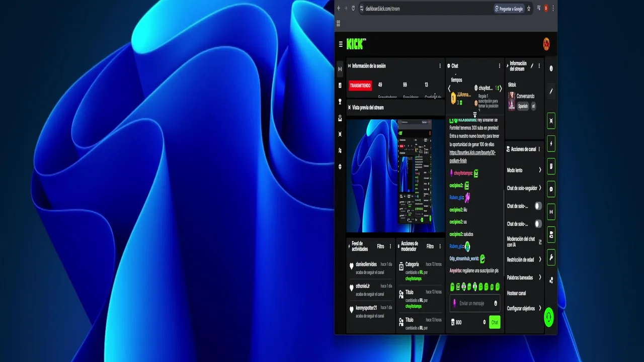This screenshot has width=644, height=362.
Task: Open the trophy icon in the left sidebar
Action: point(340,102)
